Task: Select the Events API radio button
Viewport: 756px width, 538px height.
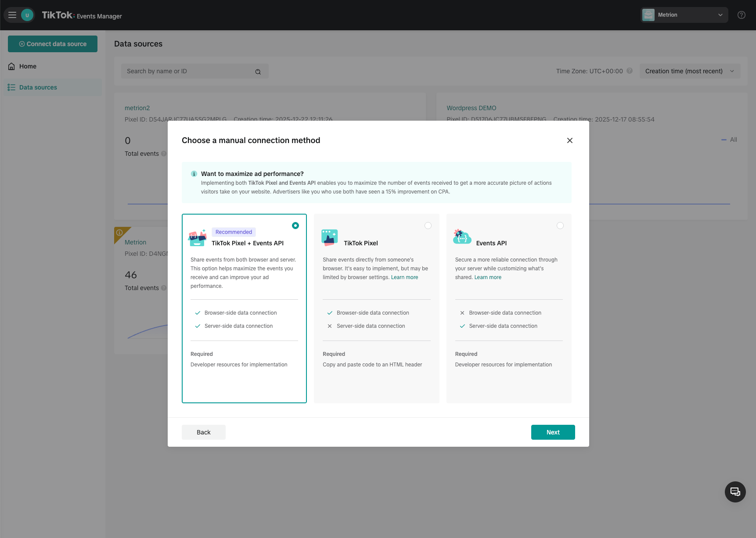Action: tap(560, 226)
